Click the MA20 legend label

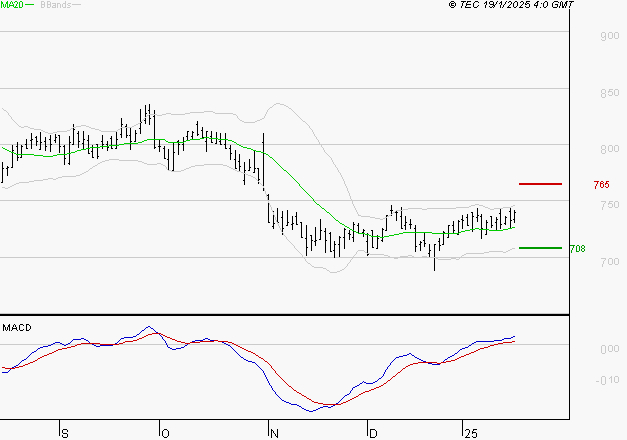coord(12,5)
